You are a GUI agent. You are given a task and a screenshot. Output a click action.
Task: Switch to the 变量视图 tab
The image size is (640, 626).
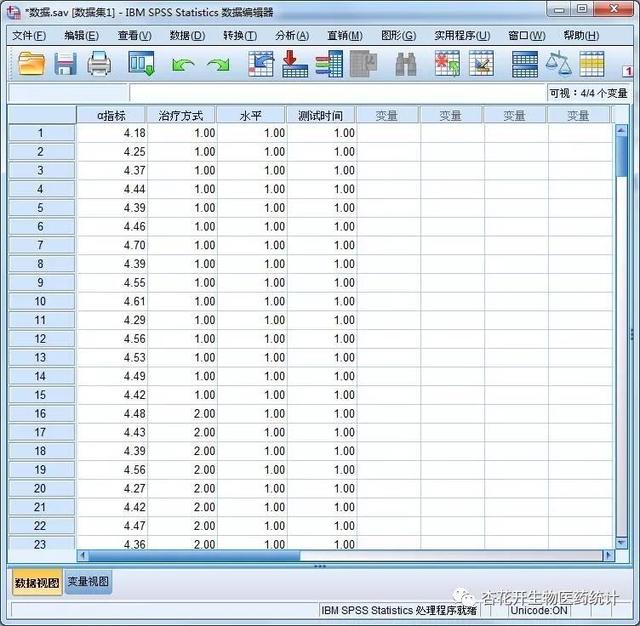tap(88, 581)
